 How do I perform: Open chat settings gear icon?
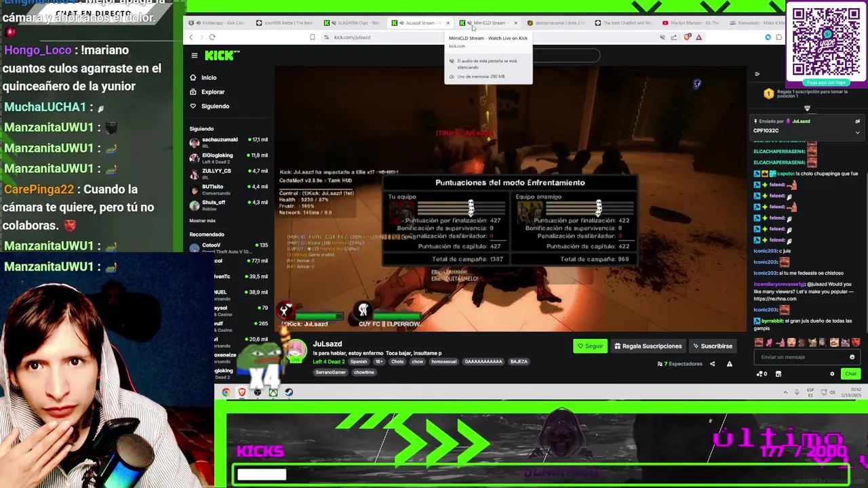pyautogui.click(x=832, y=373)
